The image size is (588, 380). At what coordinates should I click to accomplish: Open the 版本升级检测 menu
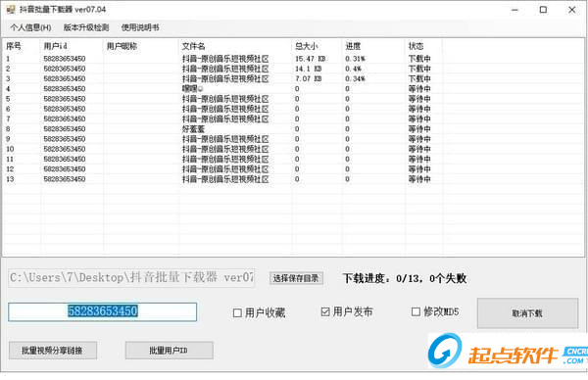(86, 27)
